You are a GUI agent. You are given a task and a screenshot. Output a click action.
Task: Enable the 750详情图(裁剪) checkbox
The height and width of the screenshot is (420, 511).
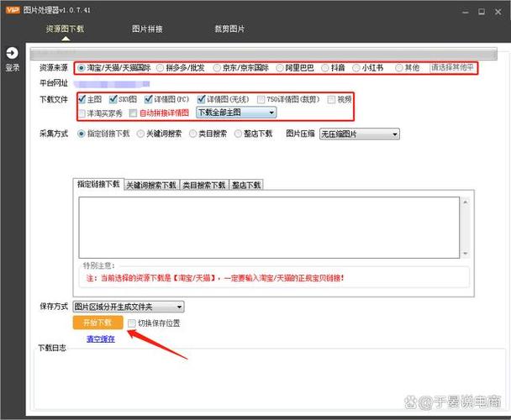pos(261,99)
